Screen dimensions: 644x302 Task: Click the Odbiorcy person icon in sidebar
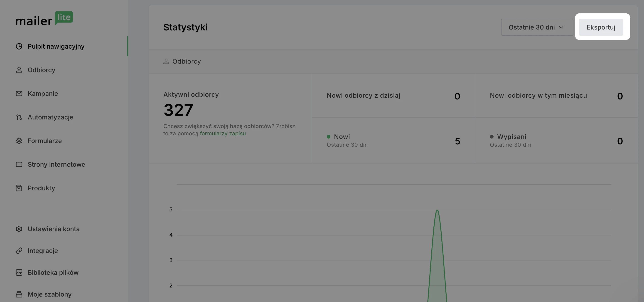click(x=19, y=70)
